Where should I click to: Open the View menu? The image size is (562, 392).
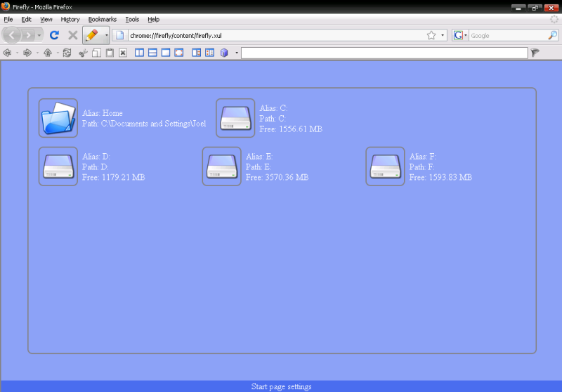click(x=46, y=20)
